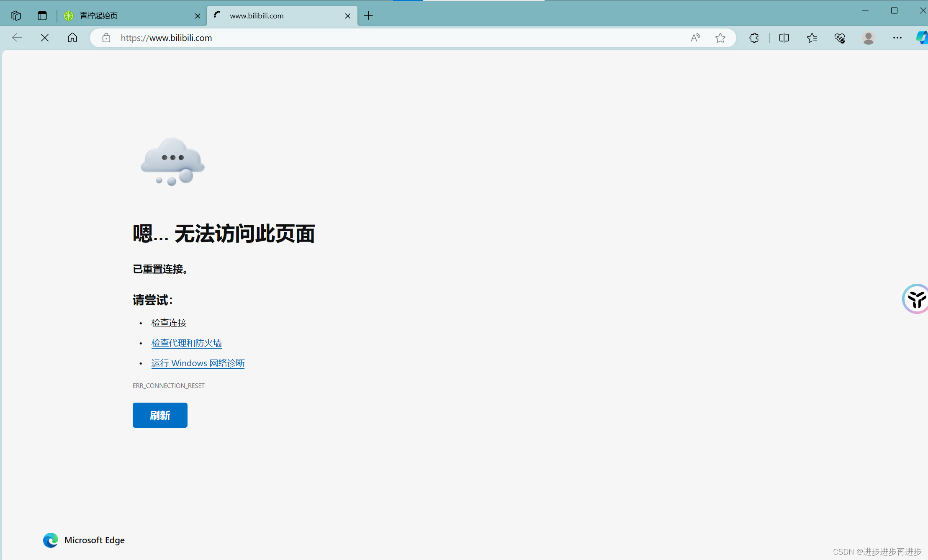This screenshot has width=928, height=560.
Task: Open Browser essentials heart icon
Action: [x=840, y=38]
